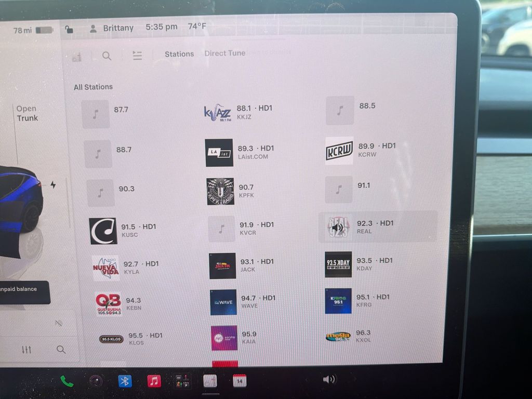Select Que Buena KEBN 94.3 logo
This screenshot has width=532, height=399.
108,303
